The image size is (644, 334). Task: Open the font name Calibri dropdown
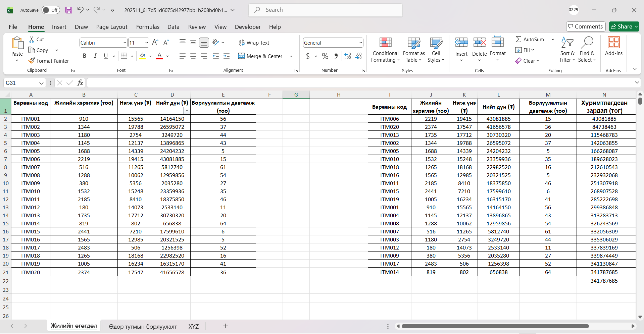pos(125,43)
